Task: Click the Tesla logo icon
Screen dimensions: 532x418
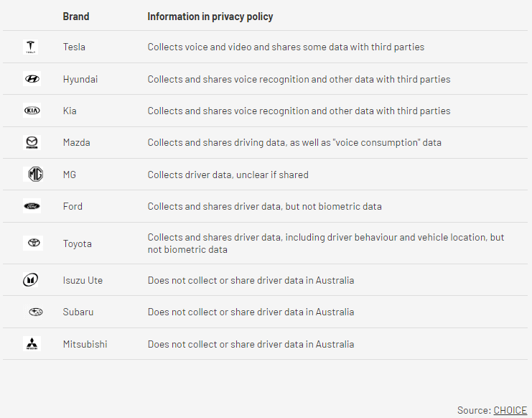Action: point(31,47)
